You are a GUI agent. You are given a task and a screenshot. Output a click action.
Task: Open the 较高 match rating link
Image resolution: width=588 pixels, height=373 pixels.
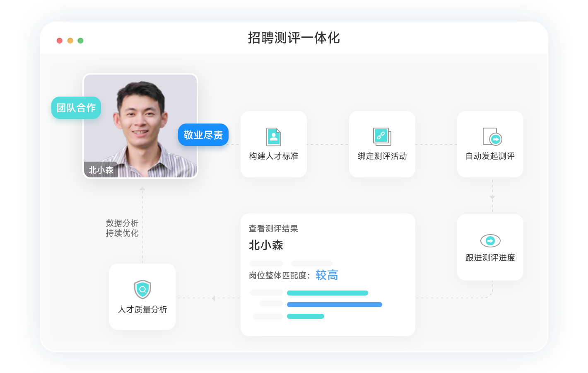coord(327,275)
